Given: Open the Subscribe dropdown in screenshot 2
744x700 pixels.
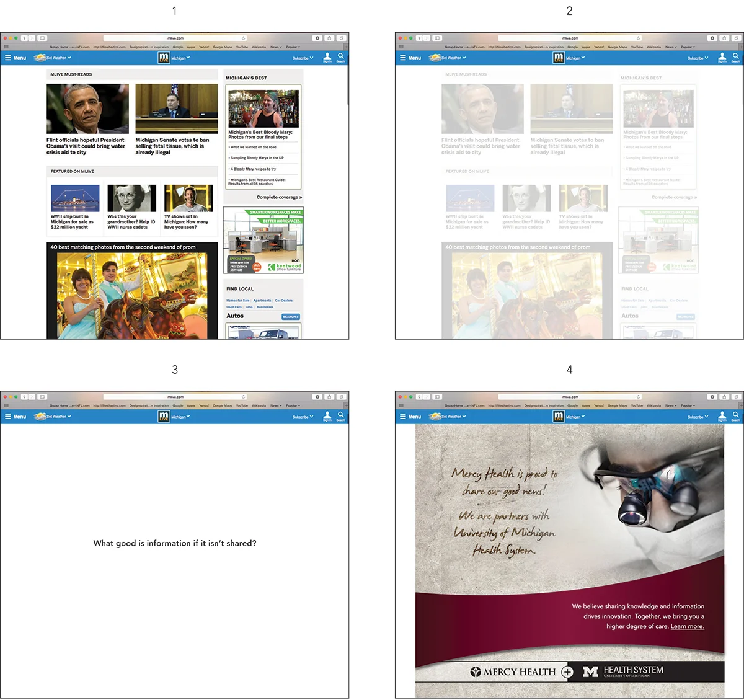Looking at the screenshot, I should point(698,58).
